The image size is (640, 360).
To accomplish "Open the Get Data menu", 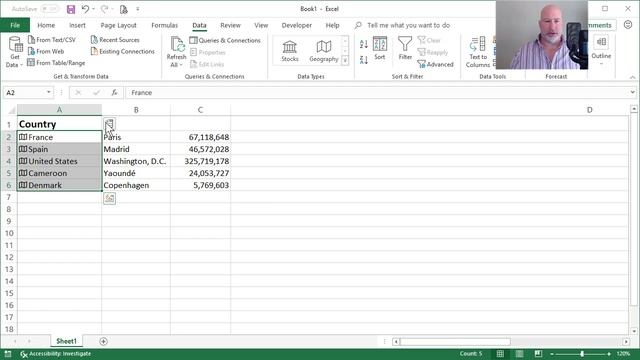I will tap(15, 51).
